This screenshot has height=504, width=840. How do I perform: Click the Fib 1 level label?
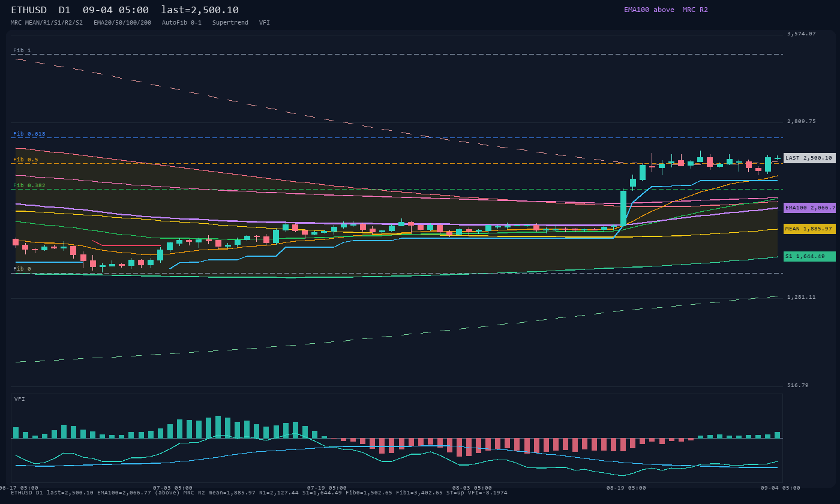22,50
